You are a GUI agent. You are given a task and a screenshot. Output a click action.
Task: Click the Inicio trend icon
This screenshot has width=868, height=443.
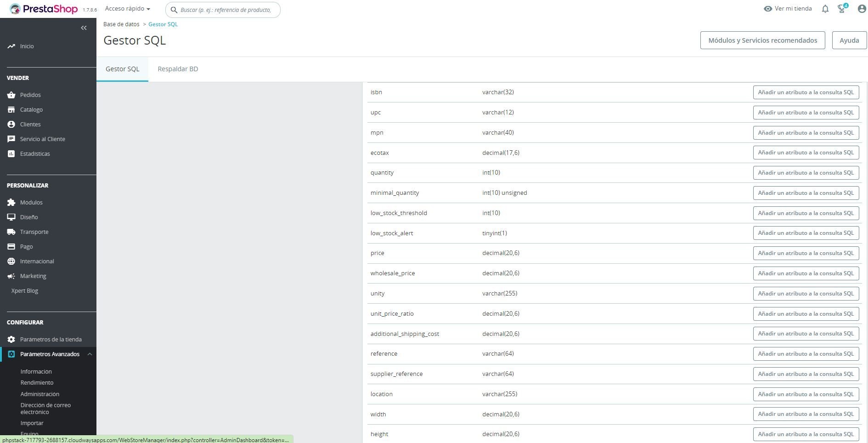pyautogui.click(x=11, y=46)
